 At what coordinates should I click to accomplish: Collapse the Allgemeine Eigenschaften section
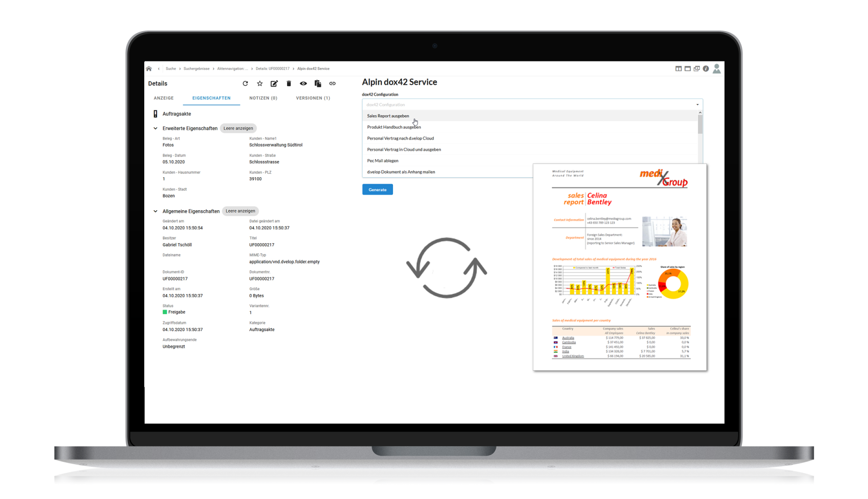(156, 211)
